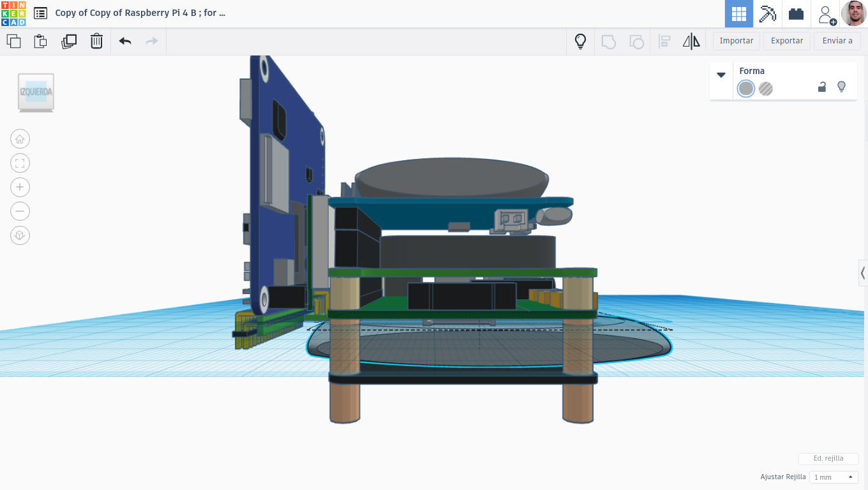
Task: Open the Ajustar Rejilla 1 mm dropdown
Action: coord(834,477)
